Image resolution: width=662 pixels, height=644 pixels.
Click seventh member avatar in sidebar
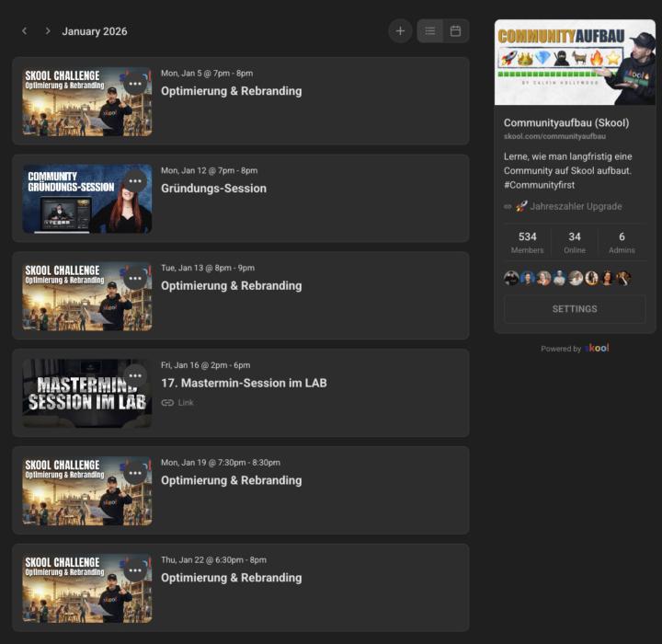[608, 278]
